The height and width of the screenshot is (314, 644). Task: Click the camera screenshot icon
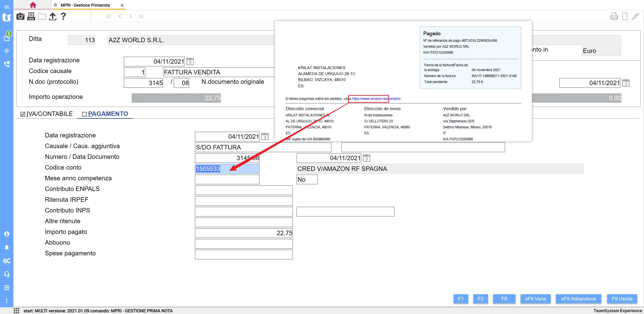point(20,16)
